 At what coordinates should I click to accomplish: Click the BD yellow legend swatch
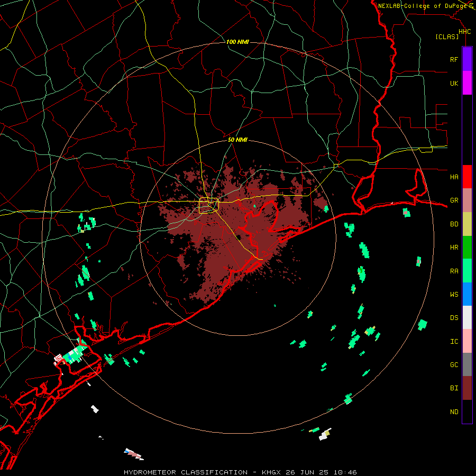(x=467, y=224)
